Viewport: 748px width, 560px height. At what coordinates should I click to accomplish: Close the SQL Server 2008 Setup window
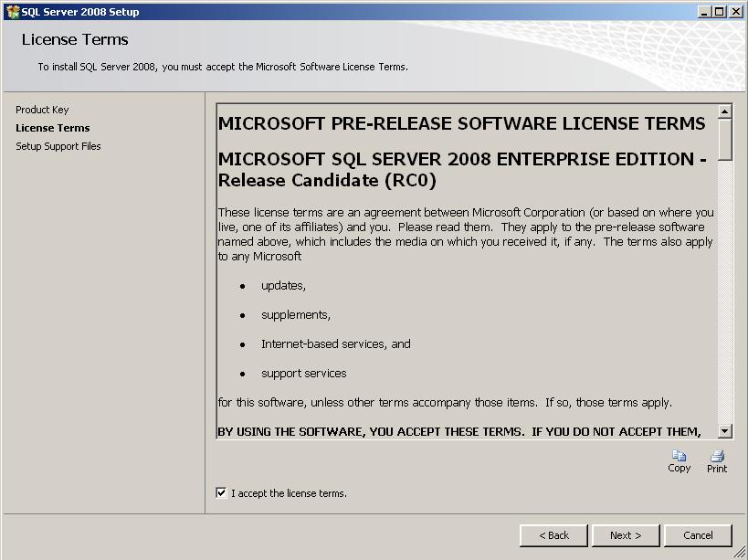click(736, 12)
